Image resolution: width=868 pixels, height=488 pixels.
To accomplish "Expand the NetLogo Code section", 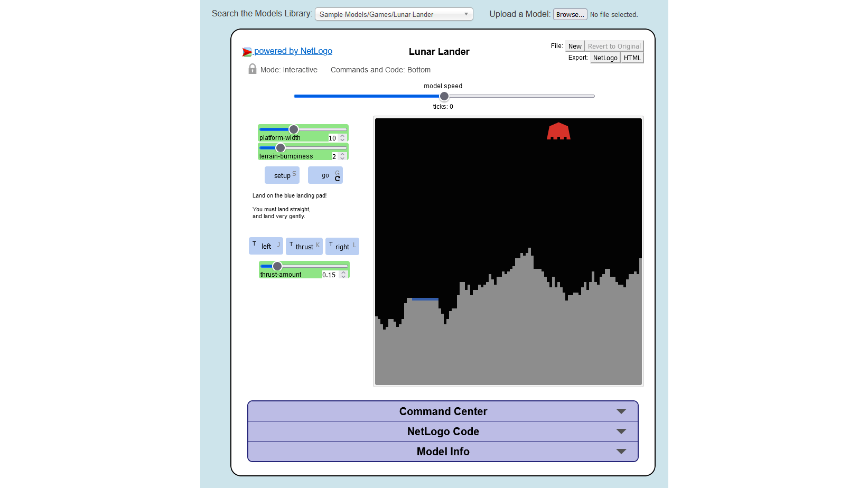I will [443, 431].
